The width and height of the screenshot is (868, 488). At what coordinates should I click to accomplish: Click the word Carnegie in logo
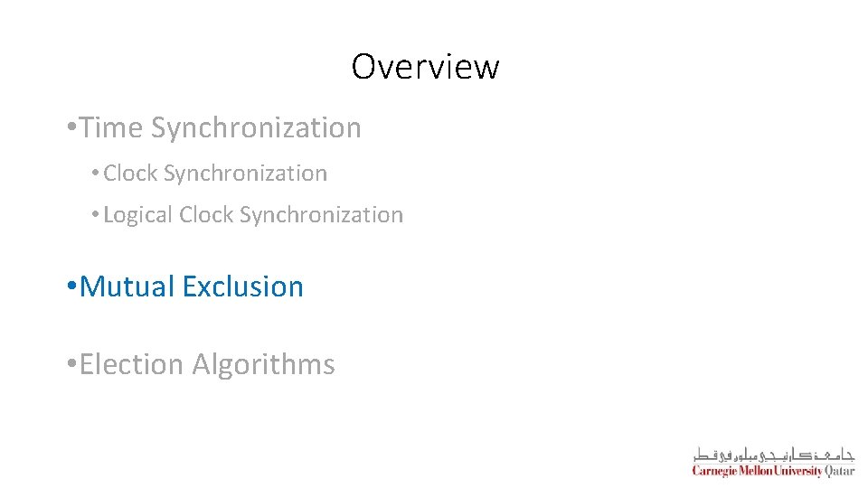coord(713,472)
